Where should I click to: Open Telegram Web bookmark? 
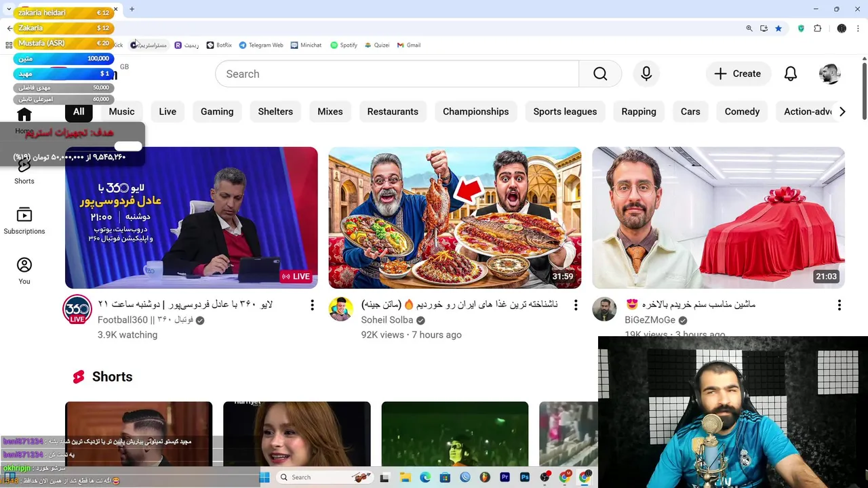[261, 45]
